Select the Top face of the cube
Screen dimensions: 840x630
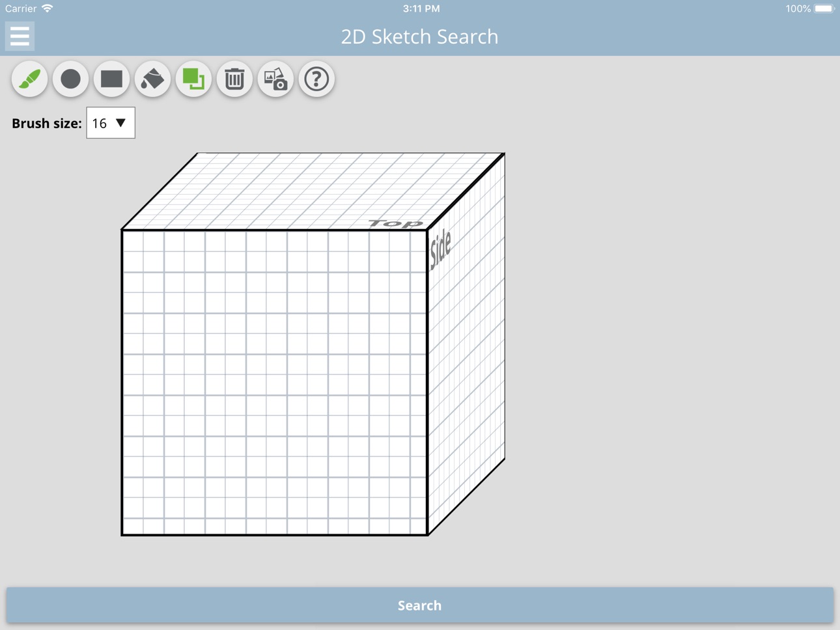pos(313,191)
